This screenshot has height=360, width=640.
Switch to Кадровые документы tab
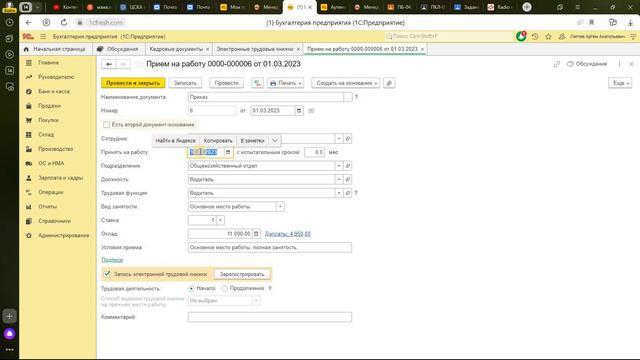(x=176, y=49)
